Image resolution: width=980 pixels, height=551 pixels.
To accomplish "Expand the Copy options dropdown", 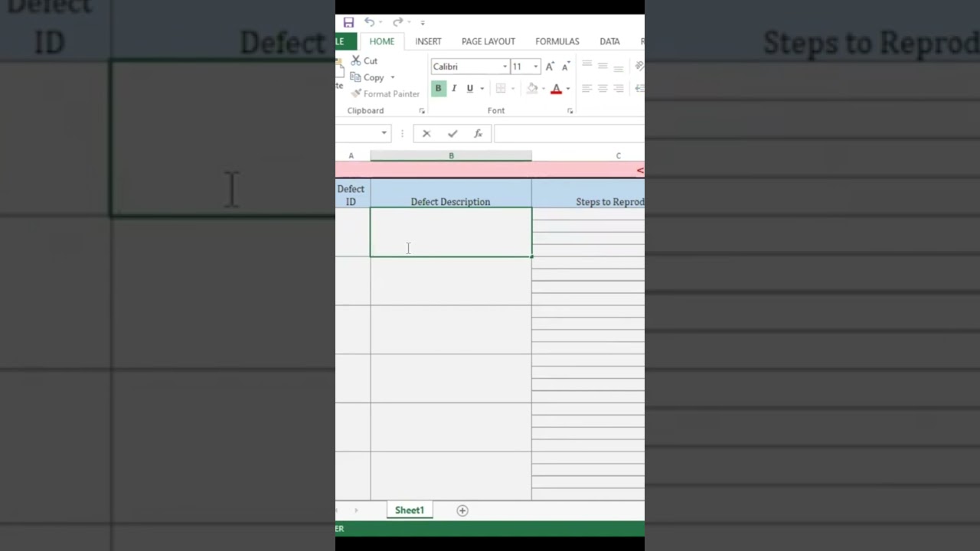I will 393,77.
